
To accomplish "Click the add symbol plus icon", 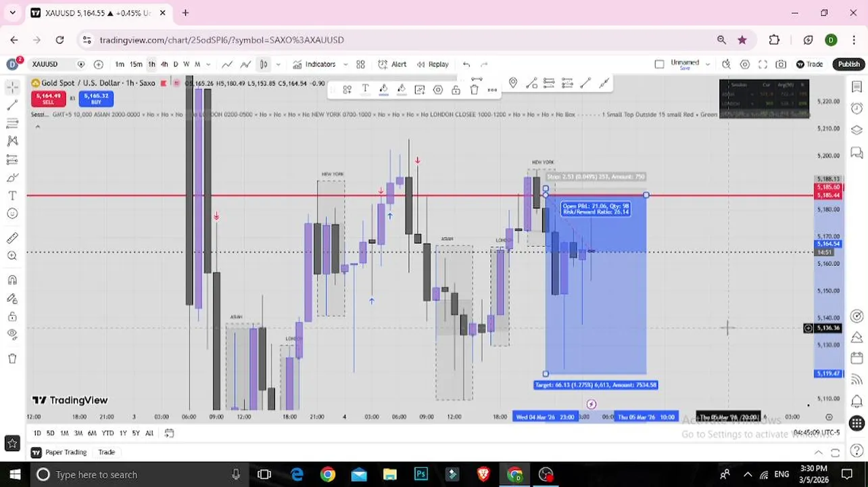I will click(99, 64).
